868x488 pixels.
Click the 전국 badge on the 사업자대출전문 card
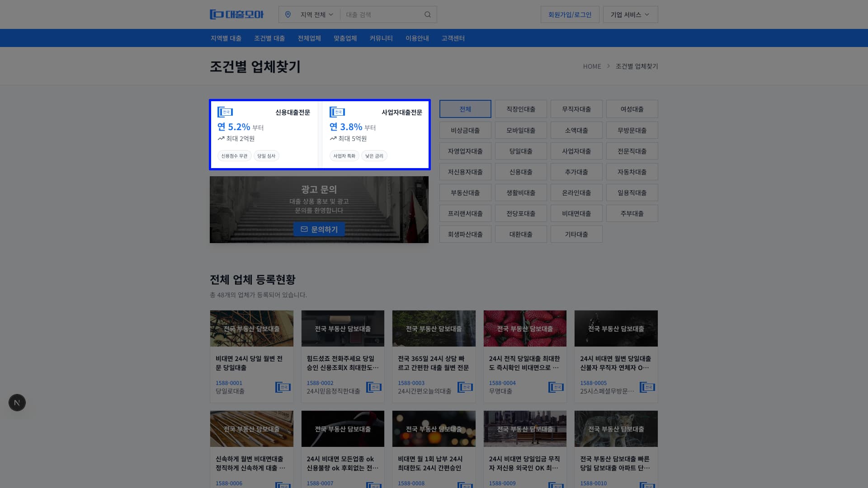click(x=338, y=112)
